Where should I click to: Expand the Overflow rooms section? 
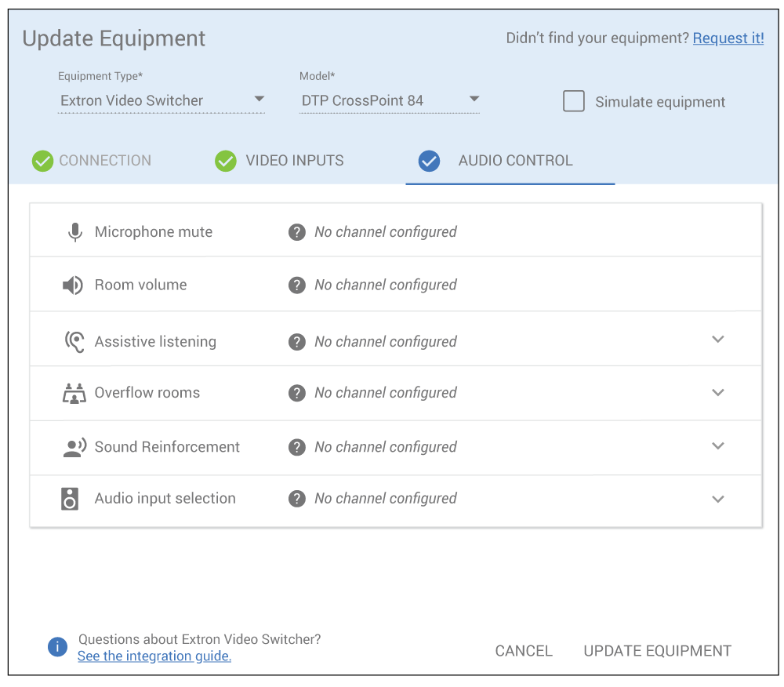717,393
